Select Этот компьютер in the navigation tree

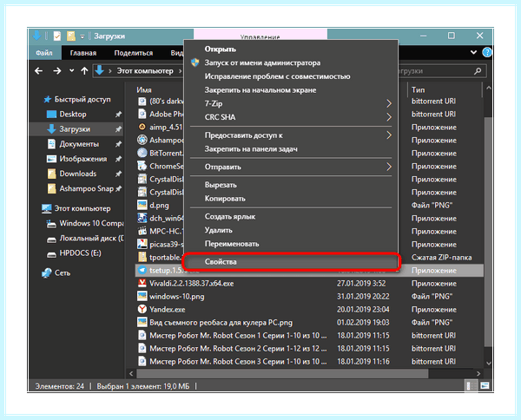82,208
